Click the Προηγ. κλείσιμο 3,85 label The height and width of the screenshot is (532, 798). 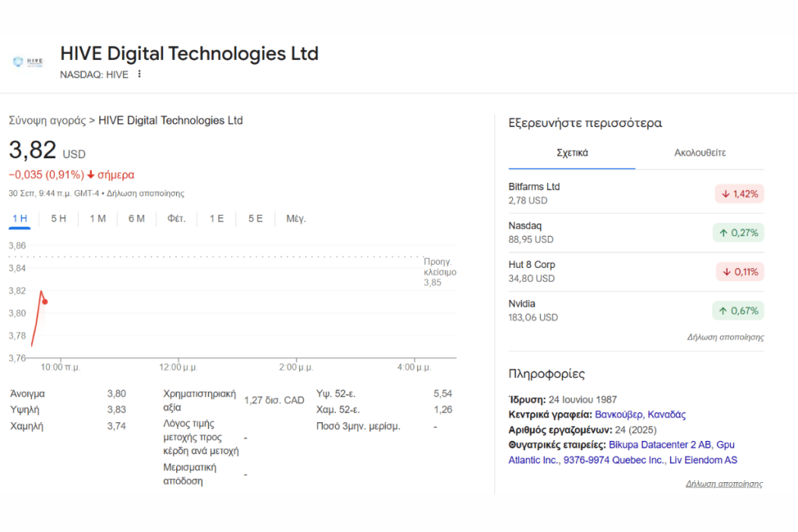click(x=440, y=272)
